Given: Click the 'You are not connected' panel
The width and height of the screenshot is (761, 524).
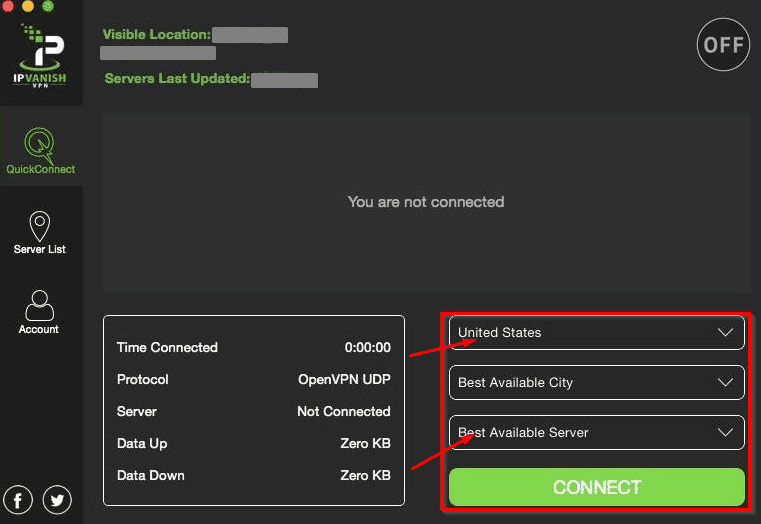Looking at the screenshot, I should (x=426, y=202).
